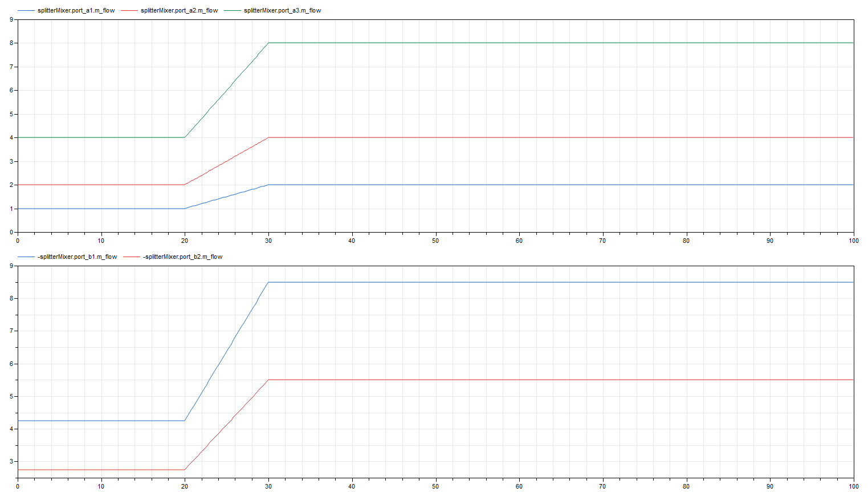868x492 pixels.
Task: Select the splitterMixer.port_a2.m_flow legend entry
Action: point(179,11)
